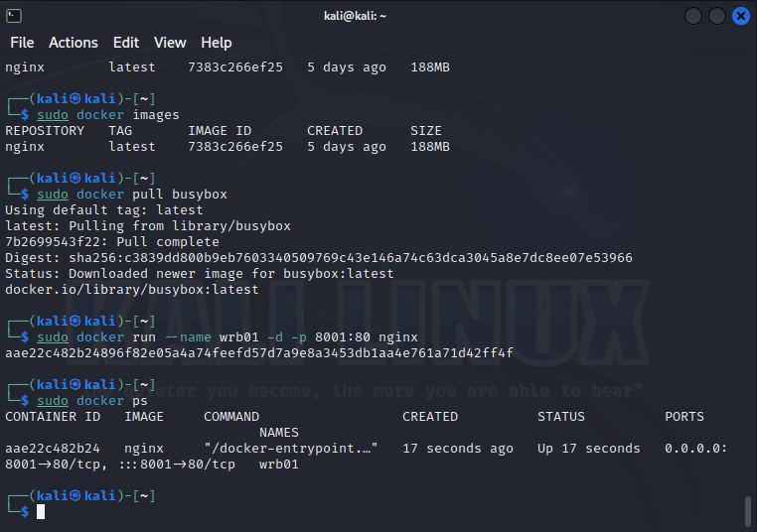Click 'docker.io/library/busybox:latest' text

pyautogui.click(x=132, y=290)
